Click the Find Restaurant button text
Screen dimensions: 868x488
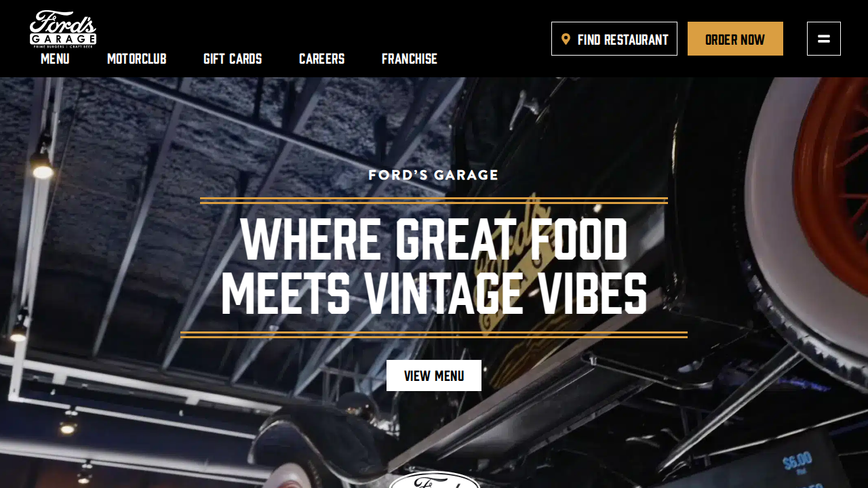(623, 39)
